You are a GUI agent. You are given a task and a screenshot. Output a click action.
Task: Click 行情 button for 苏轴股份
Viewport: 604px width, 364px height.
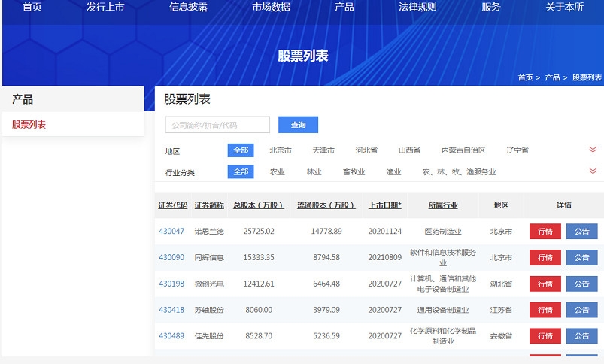[x=545, y=310]
